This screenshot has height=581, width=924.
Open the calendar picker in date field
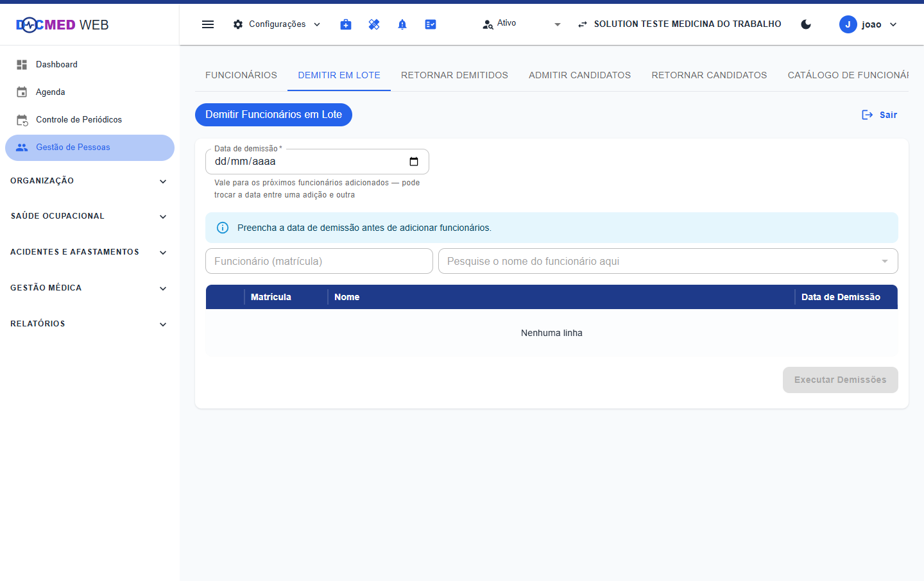point(414,162)
